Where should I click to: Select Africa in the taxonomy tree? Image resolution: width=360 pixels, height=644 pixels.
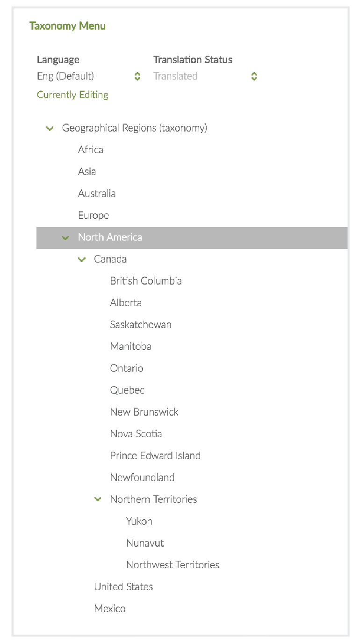91,150
